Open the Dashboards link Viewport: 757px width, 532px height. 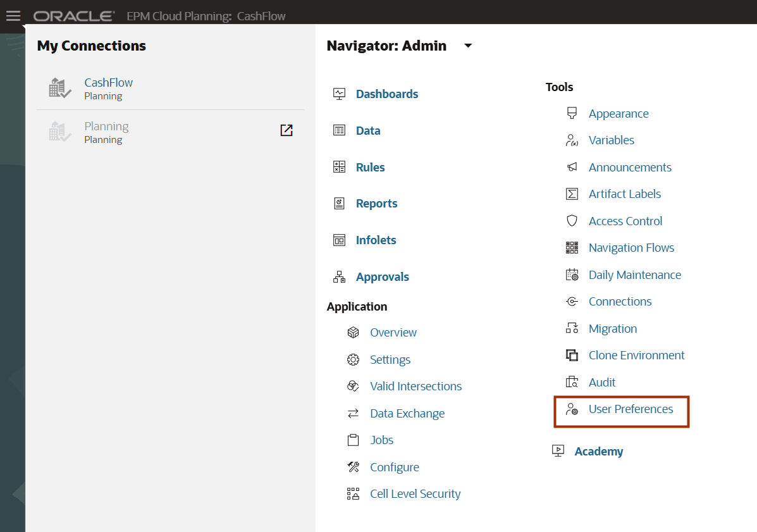[x=386, y=94]
